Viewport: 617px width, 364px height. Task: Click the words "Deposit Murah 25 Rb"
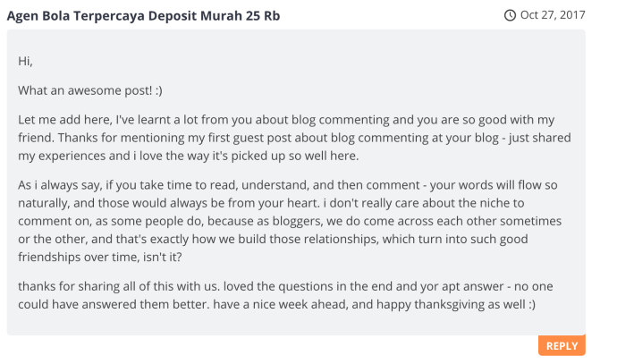[214, 16]
